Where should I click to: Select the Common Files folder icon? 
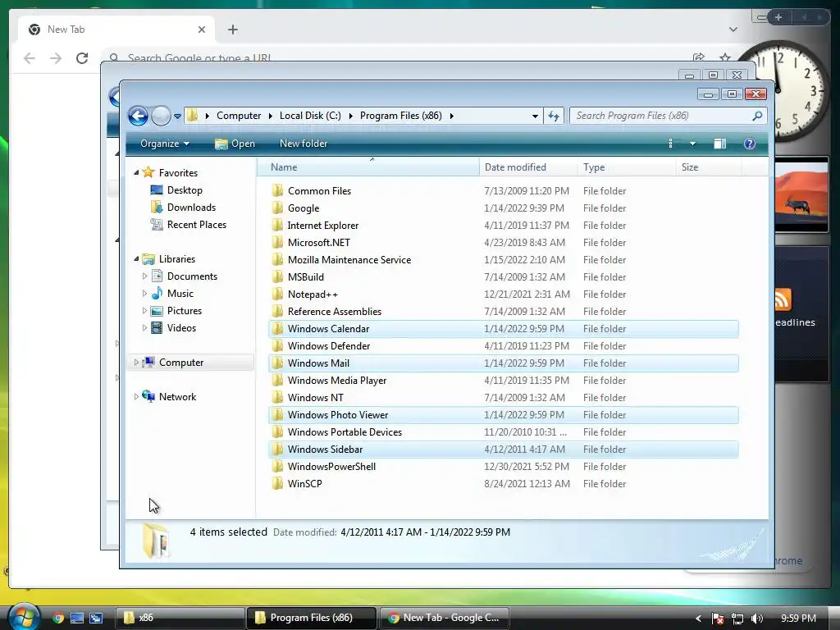277,190
